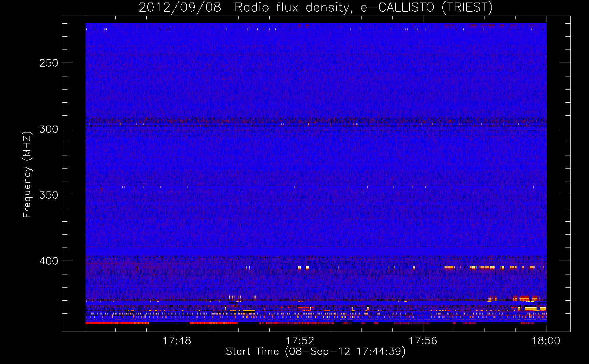Image resolution: width=589 pixels, height=364 pixels.
Task: Click the 17:48 time axis label
Action: click(177, 341)
